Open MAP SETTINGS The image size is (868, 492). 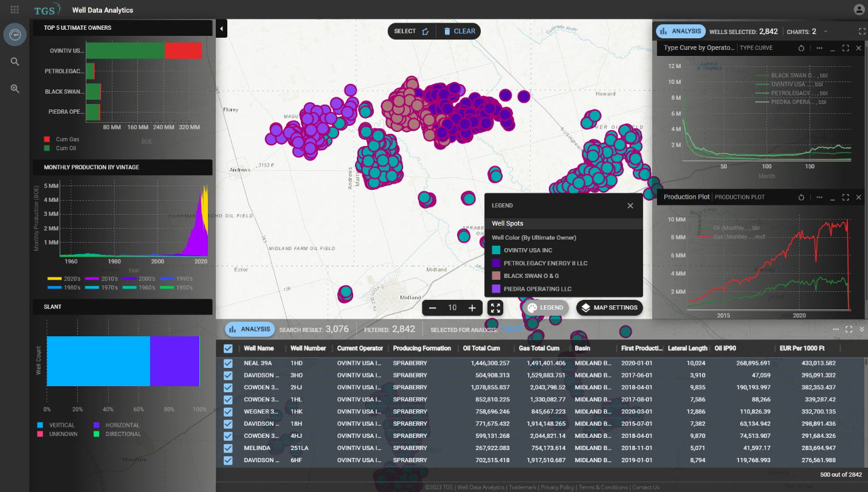609,308
